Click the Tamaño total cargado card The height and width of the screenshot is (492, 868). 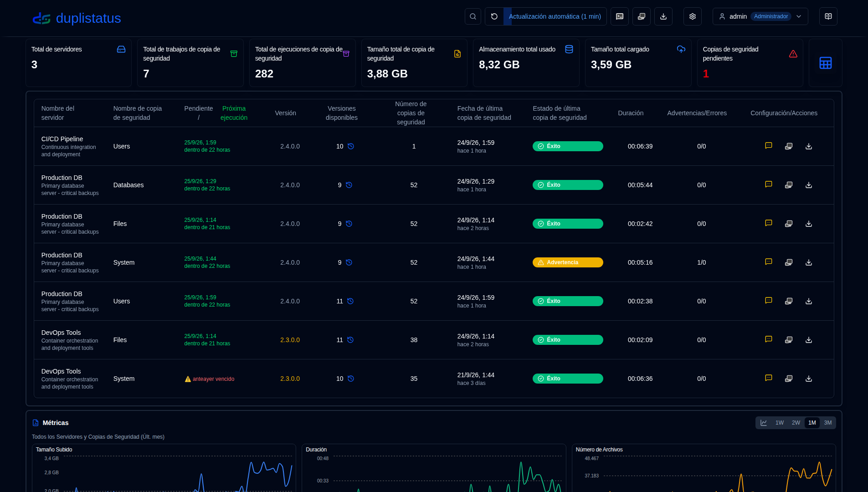coord(638,63)
